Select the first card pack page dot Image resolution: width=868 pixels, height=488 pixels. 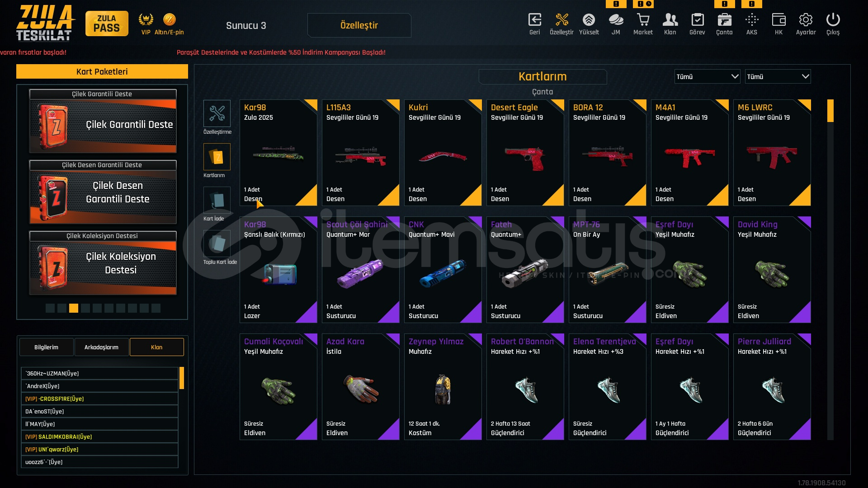[50, 308]
